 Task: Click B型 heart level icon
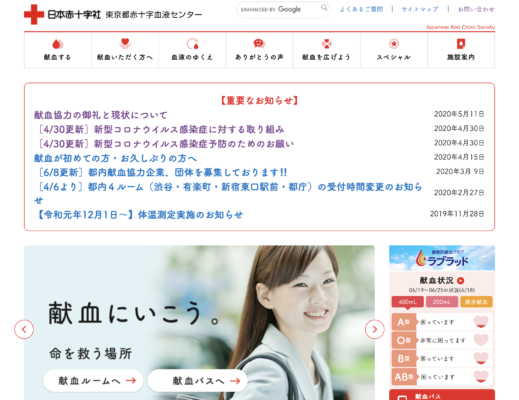pyautogui.click(x=481, y=358)
